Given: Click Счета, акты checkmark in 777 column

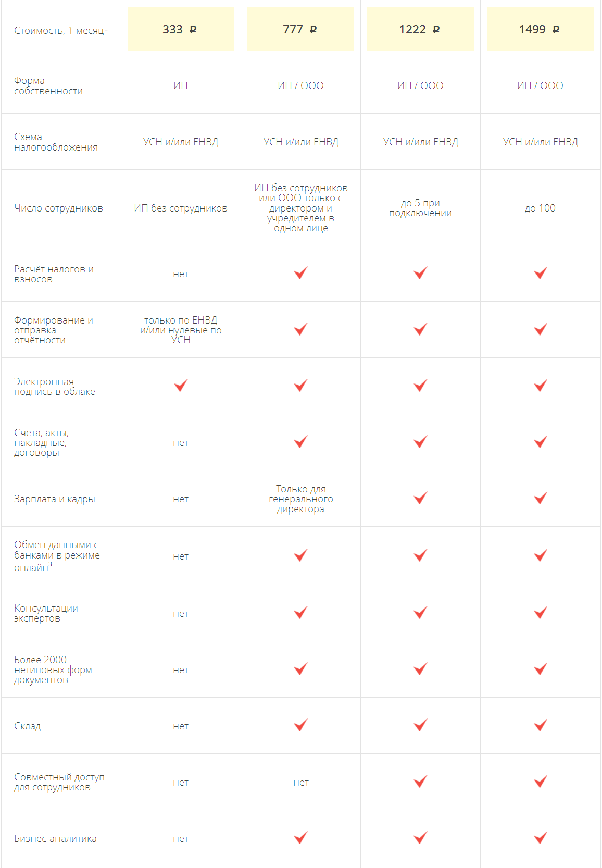Looking at the screenshot, I should [x=300, y=442].
